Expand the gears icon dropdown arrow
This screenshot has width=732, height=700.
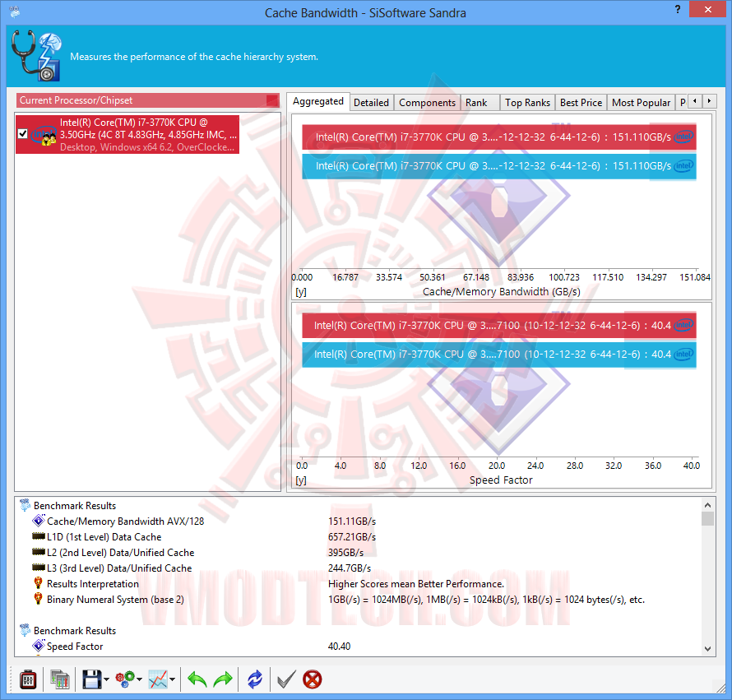tap(140, 679)
